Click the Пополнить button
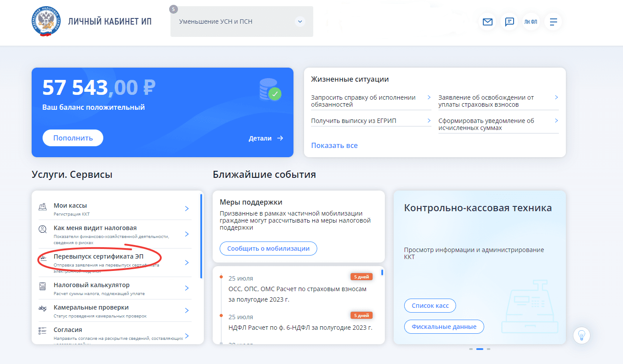623x364 pixels. click(73, 138)
